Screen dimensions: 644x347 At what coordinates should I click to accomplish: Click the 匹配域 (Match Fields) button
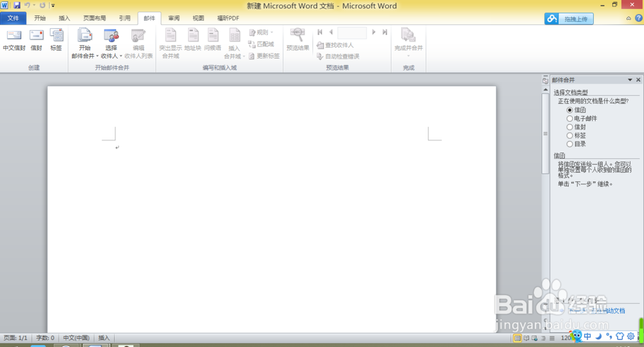(x=261, y=44)
